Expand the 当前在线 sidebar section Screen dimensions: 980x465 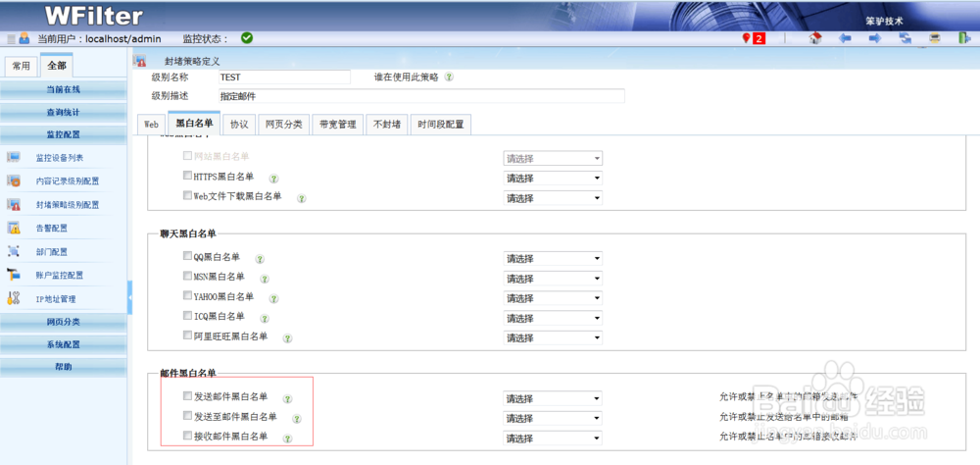[x=63, y=89]
